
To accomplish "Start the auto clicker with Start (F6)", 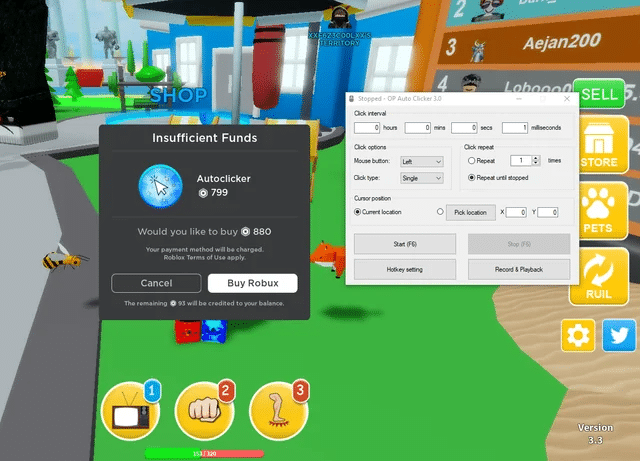I will click(405, 244).
